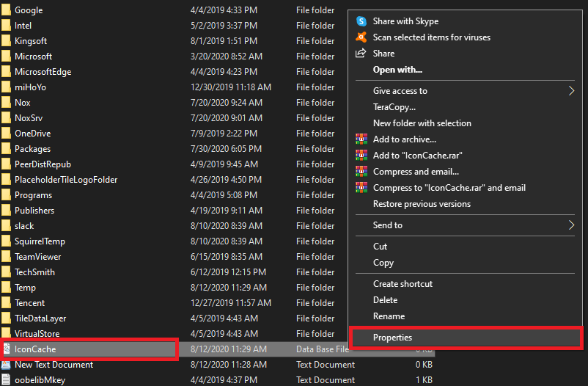This screenshot has width=588, height=386.
Task: Select the New Text Document file name
Action: [x=54, y=365]
